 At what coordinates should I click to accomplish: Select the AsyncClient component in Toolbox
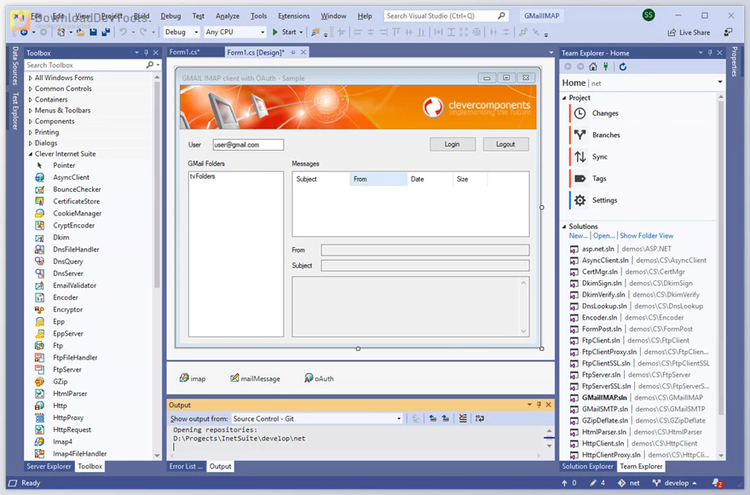[71, 177]
